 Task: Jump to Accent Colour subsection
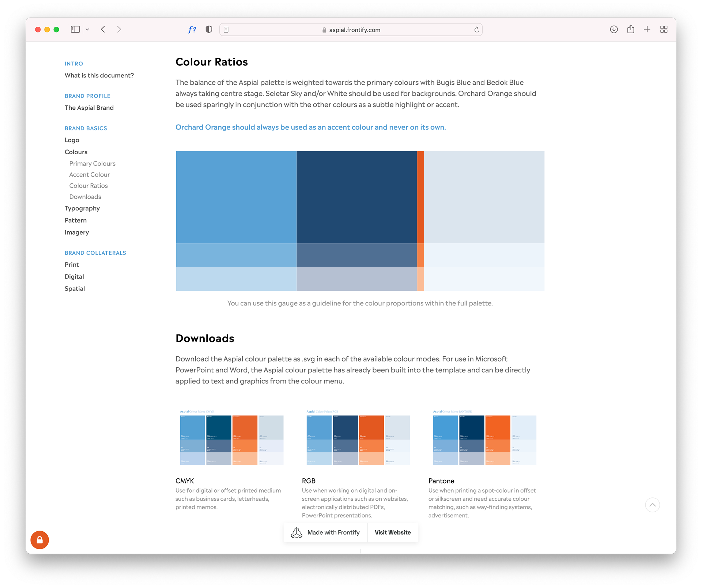point(90,175)
